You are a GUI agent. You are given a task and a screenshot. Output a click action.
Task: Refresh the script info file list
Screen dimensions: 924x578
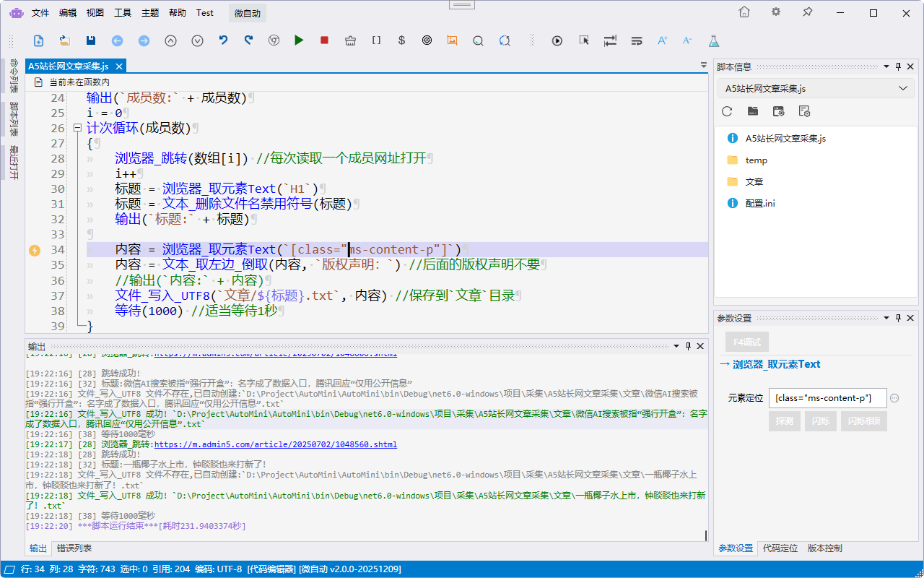tap(727, 111)
